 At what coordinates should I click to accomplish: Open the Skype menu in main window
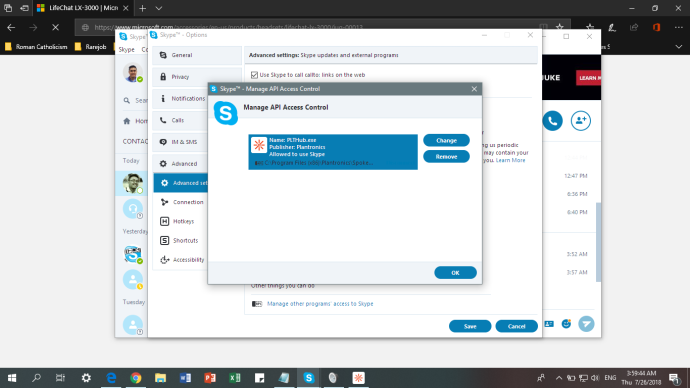126,50
